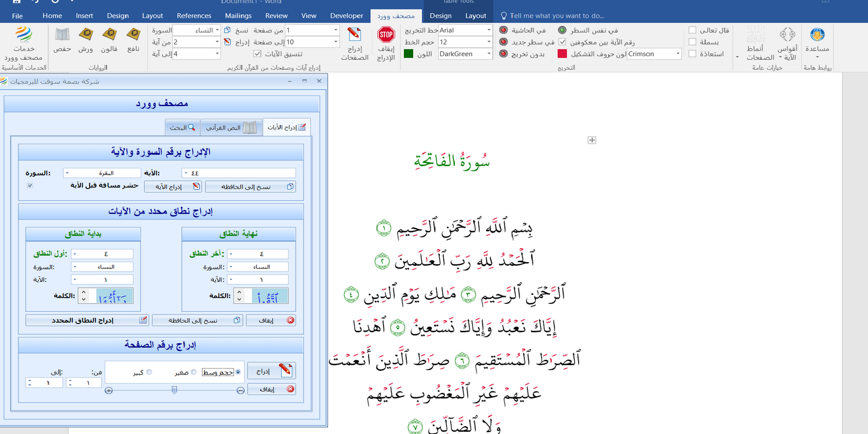Click zoom-in plus icon on panel slider
The image size is (868, 434).
point(108,391)
